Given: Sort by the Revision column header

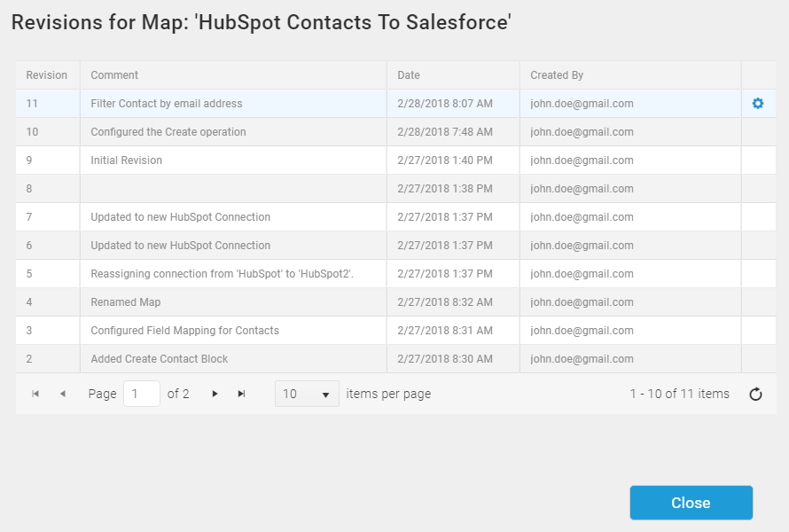Looking at the screenshot, I should (x=47, y=75).
